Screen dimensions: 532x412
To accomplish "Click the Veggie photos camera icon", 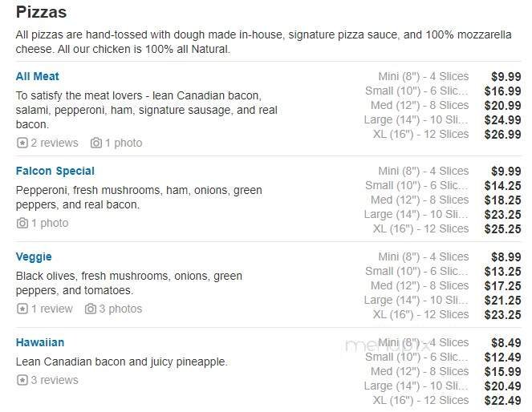I will click(x=91, y=309).
